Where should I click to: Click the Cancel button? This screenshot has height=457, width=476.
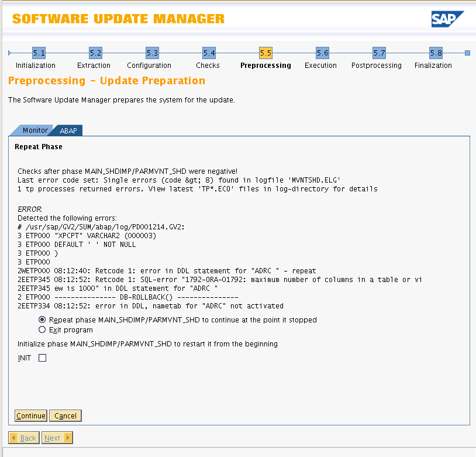[65, 415]
